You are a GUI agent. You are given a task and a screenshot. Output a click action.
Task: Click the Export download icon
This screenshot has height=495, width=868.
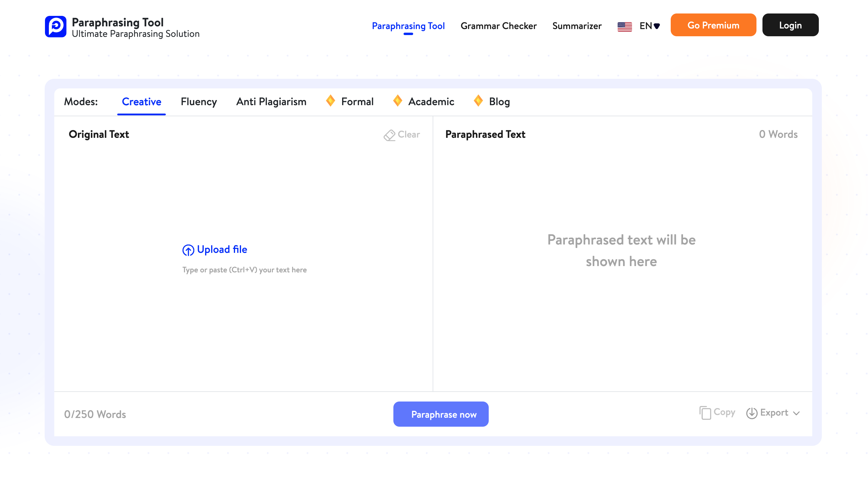coord(751,413)
